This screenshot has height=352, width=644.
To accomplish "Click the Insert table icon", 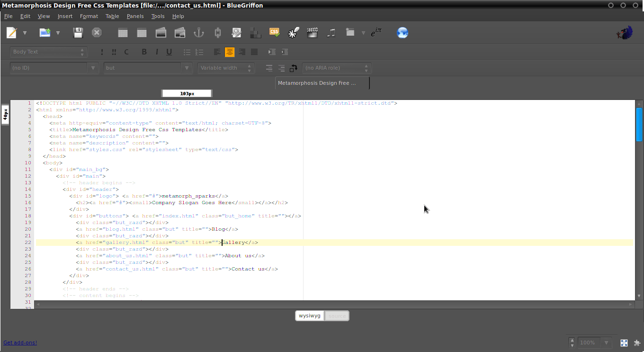I will pos(123,33).
